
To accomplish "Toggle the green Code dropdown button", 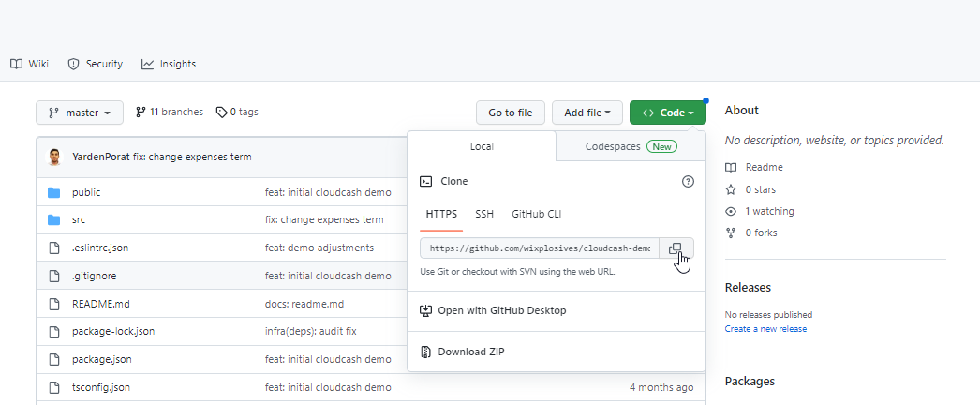I will click(x=667, y=112).
